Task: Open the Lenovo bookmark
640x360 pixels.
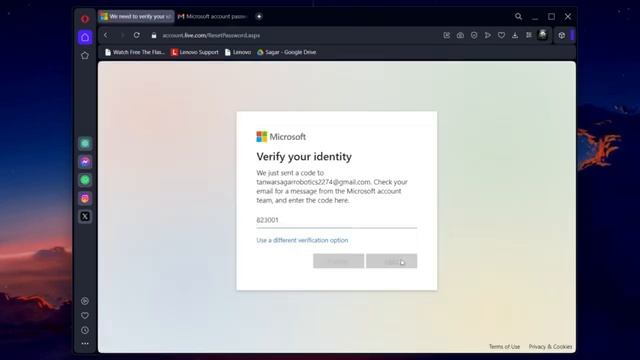Action: (x=238, y=52)
